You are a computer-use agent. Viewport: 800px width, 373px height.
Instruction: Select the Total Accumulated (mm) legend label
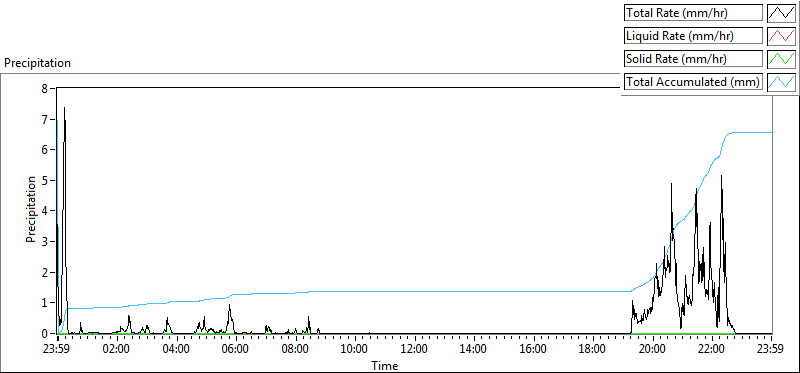click(693, 82)
